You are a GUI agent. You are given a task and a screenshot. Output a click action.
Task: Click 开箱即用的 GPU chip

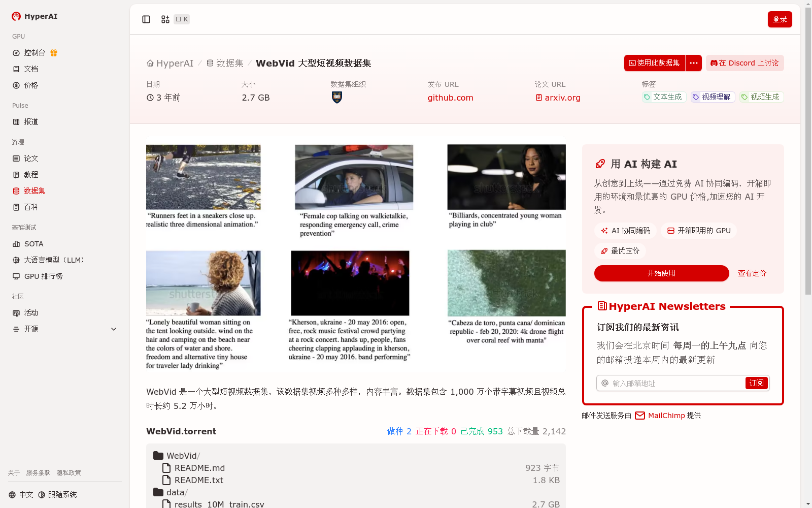[699, 231]
